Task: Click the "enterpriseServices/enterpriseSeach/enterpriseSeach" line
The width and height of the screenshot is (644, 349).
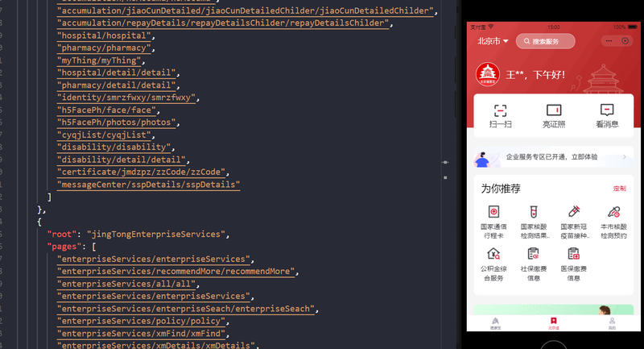Action: 188,309
